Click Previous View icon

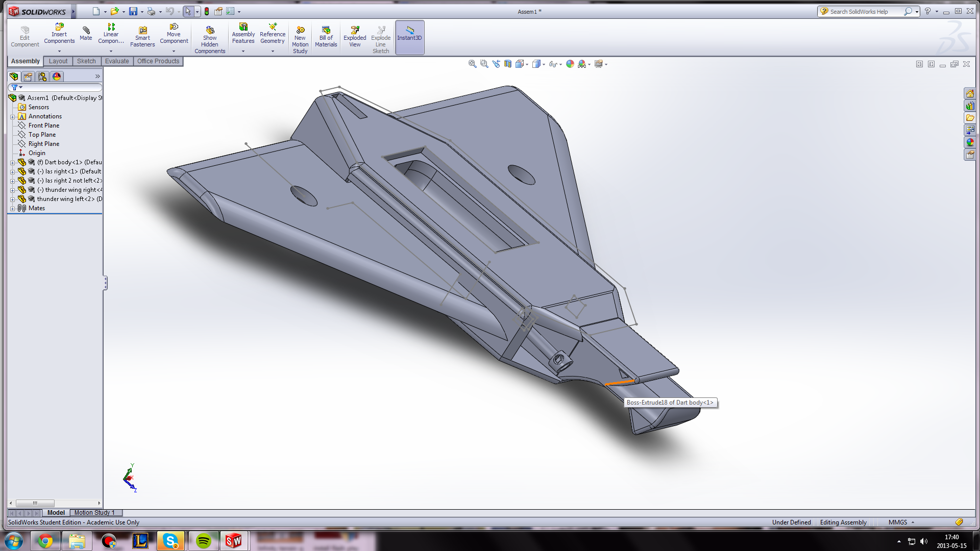point(496,64)
